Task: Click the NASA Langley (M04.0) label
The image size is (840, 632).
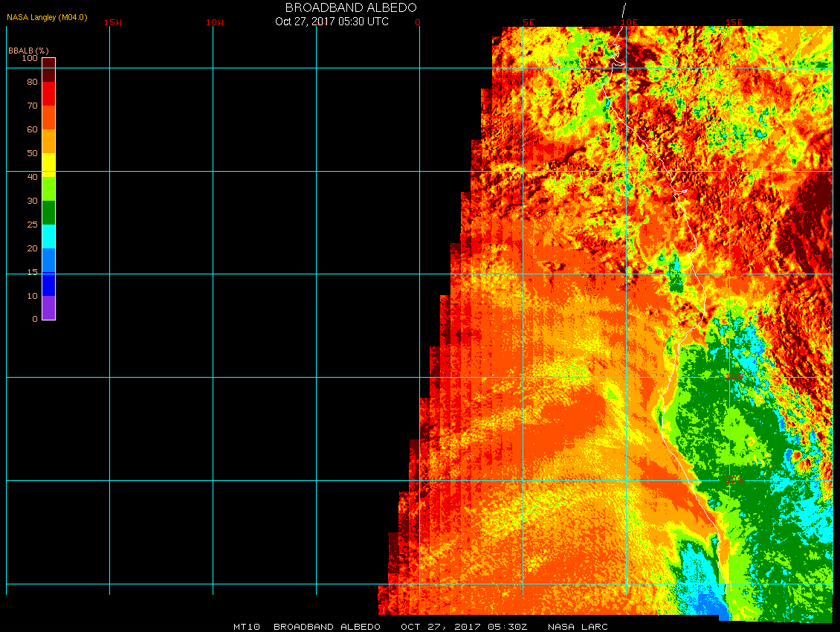Action: tap(47, 17)
